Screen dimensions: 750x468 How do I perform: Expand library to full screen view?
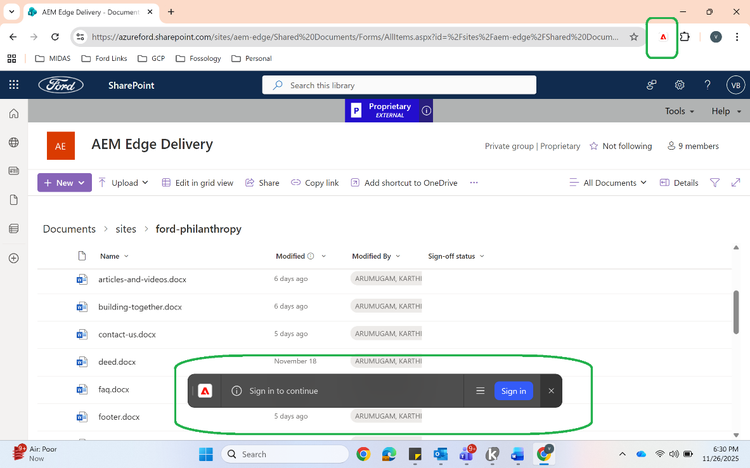pyautogui.click(x=737, y=183)
